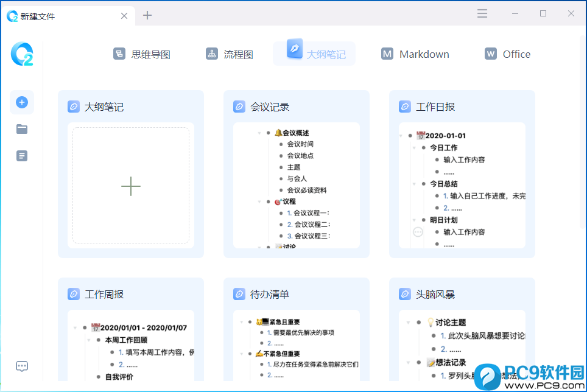Open the 待办清单 template preview

(x=297, y=346)
